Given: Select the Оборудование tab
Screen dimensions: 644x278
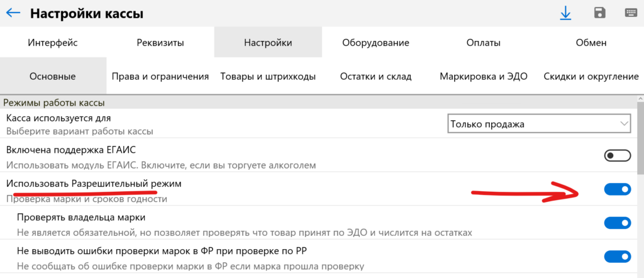Looking at the screenshot, I should [375, 43].
